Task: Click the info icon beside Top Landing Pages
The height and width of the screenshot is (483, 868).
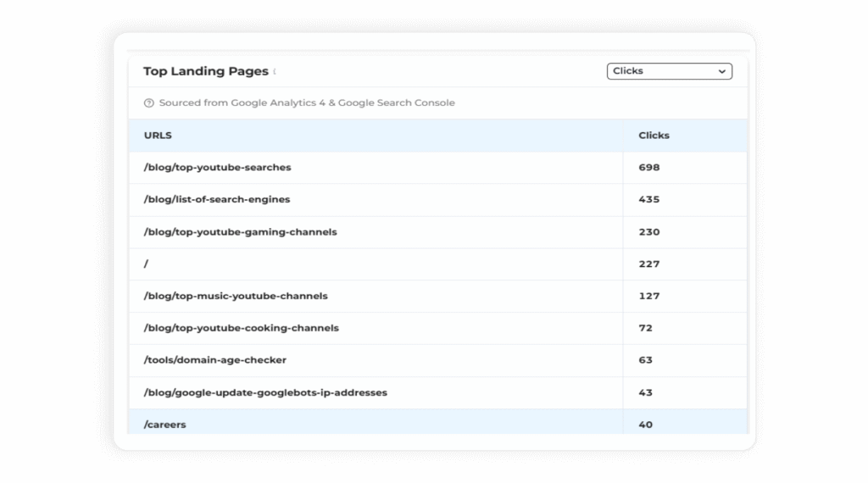Action: coord(275,72)
